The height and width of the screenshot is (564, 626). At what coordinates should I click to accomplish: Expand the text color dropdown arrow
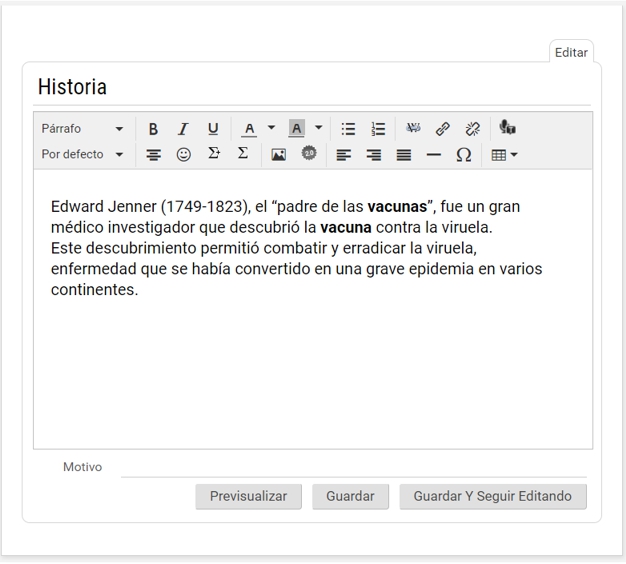click(x=271, y=128)
